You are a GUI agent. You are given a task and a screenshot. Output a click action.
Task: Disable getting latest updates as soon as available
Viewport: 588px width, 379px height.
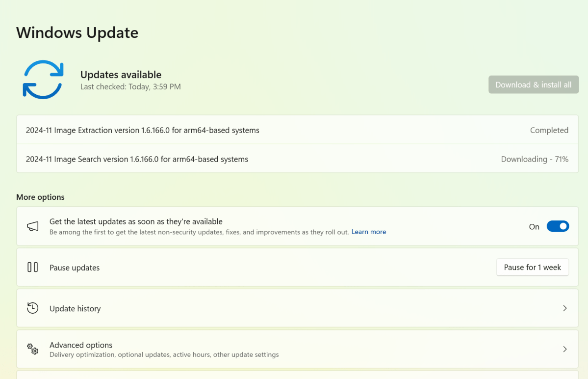point(558,226)
